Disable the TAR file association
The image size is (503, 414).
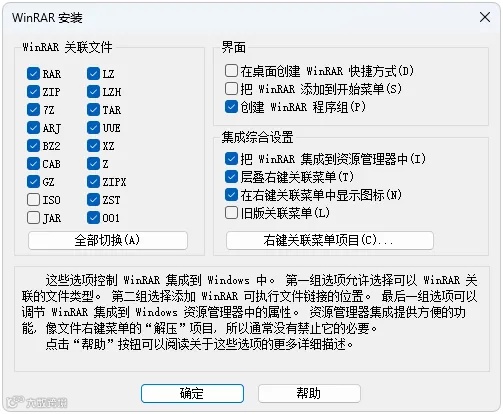click(93, 110)
